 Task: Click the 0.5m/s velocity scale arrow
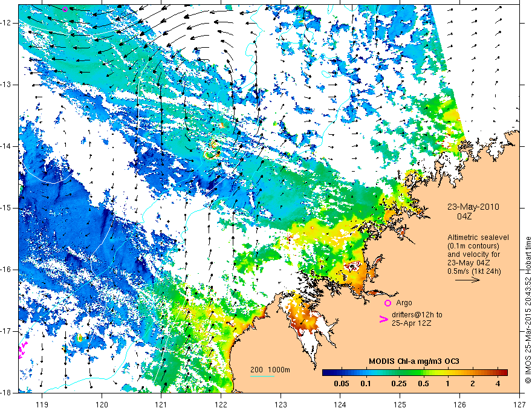click(467, 280)
